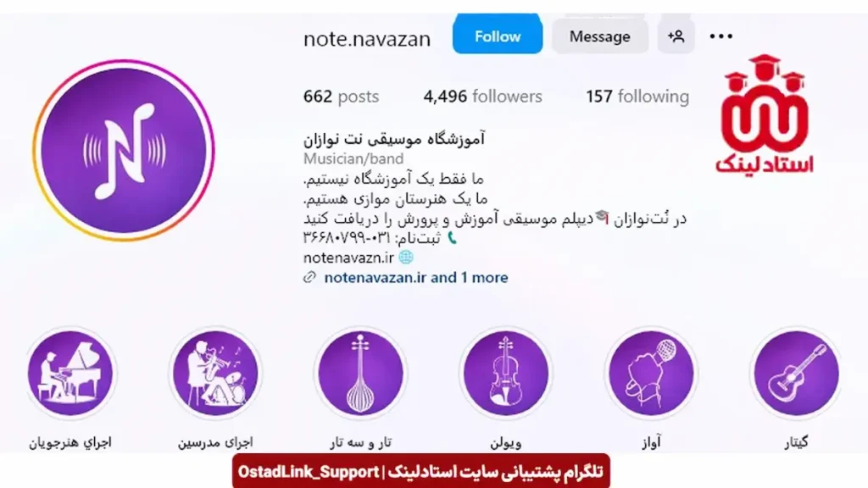Viewport: 868px width, 488px height.
Task: Open the microphone singing highlight
Action: coord(651,373)
